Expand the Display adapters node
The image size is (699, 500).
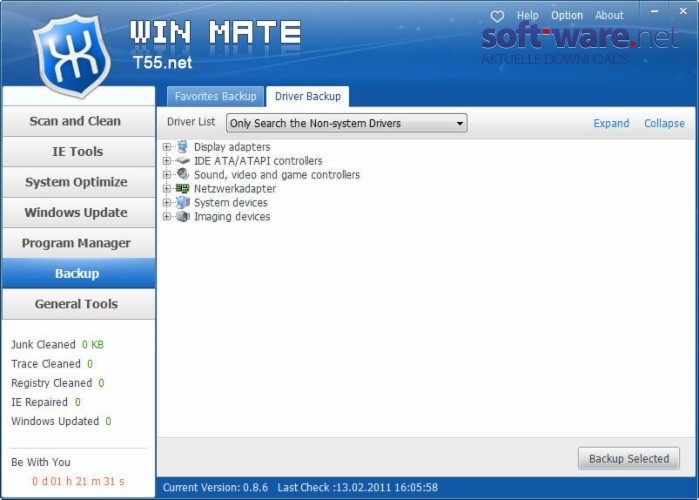[x=167, y=147]
